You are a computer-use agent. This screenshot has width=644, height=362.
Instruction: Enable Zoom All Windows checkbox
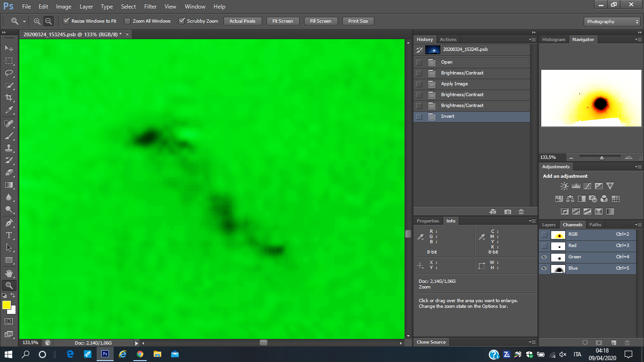[127, 21]
